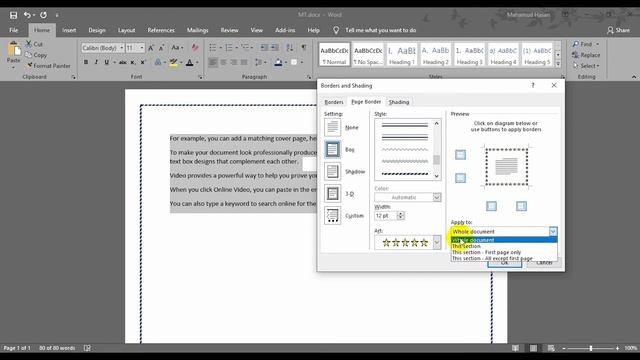Viewport: 640px width, 360px height.
Task: Expand the Styles gallery more arrow
Action: pos(558,64)
